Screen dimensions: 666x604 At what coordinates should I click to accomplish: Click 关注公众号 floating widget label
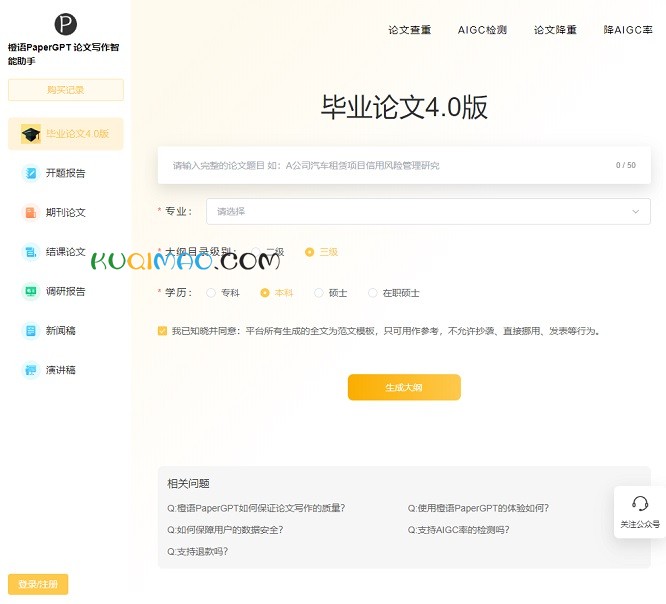pos(640,524)
